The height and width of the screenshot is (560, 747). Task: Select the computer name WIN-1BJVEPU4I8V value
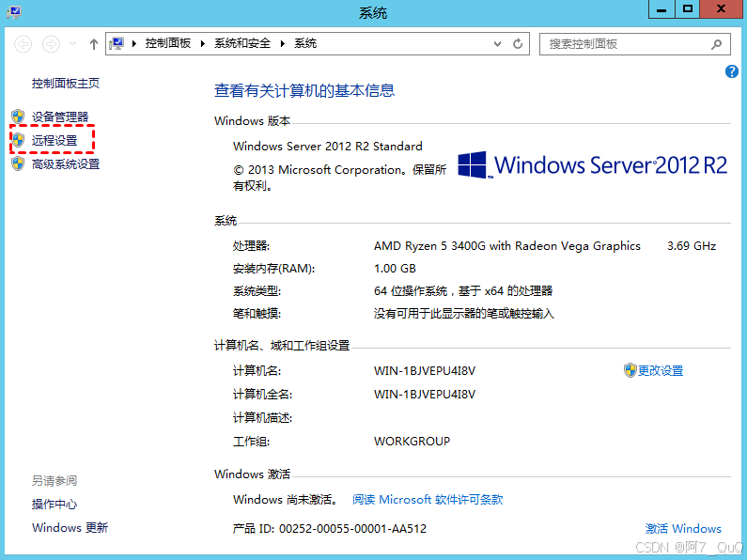pos(425,370)
